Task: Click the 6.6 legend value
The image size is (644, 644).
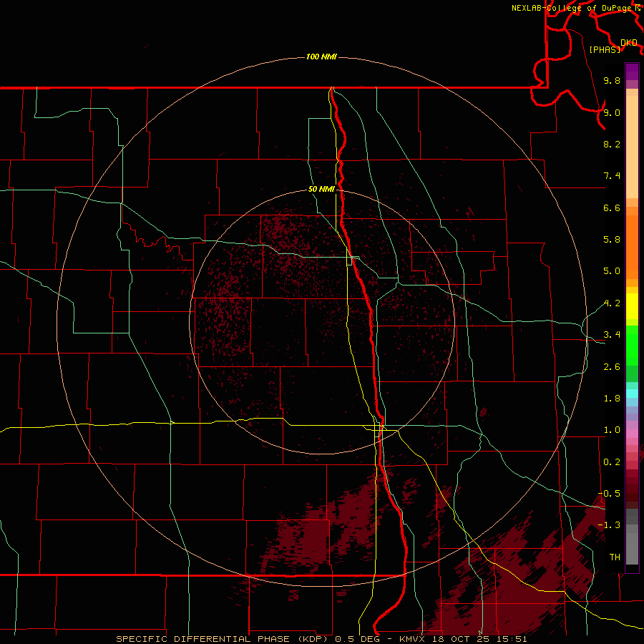Action: point(612,208)
